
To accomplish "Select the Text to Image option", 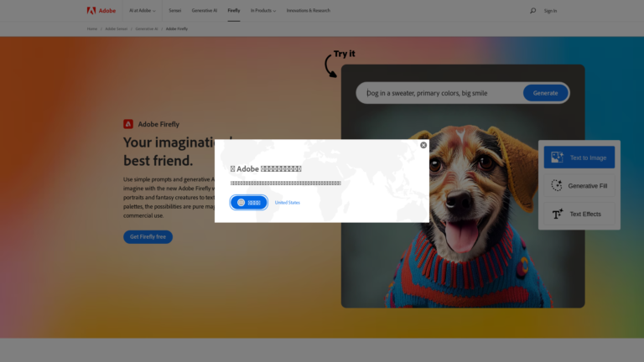I will [x=579, y=158].
